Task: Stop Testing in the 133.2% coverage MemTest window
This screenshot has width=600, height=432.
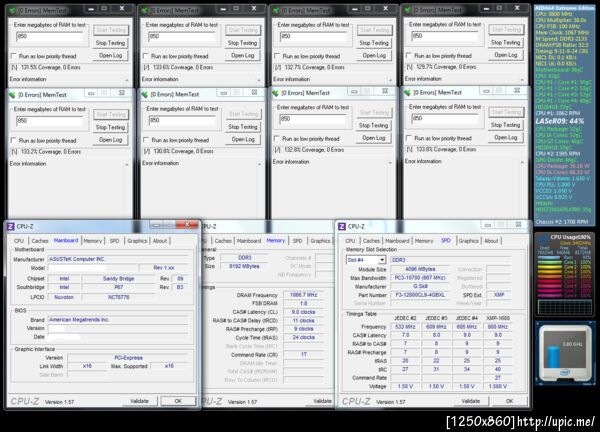Action: click(x=111, y=127)
